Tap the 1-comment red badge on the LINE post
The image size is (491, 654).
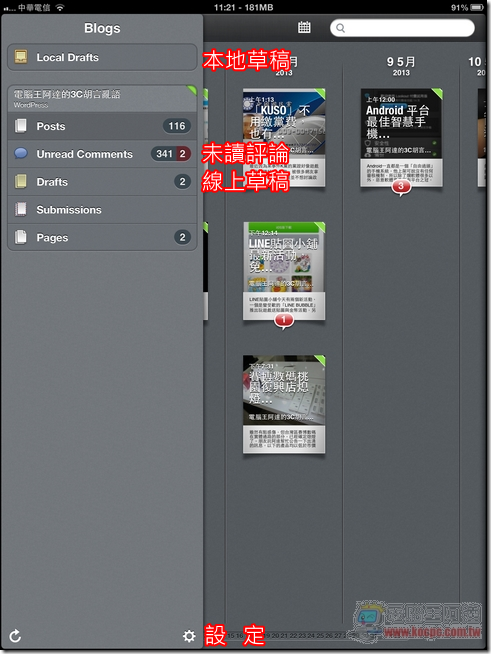point(284,320)
